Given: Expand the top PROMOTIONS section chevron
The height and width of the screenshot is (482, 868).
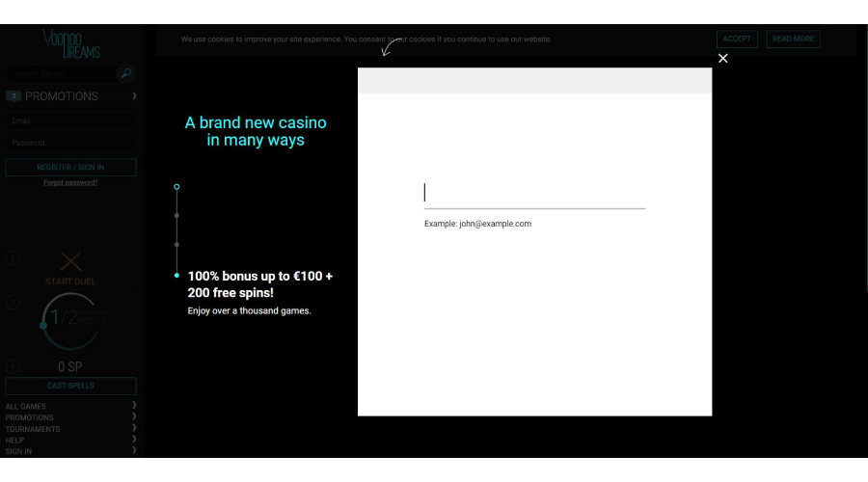Looking at the screenshot, I should tap(134, 96).
